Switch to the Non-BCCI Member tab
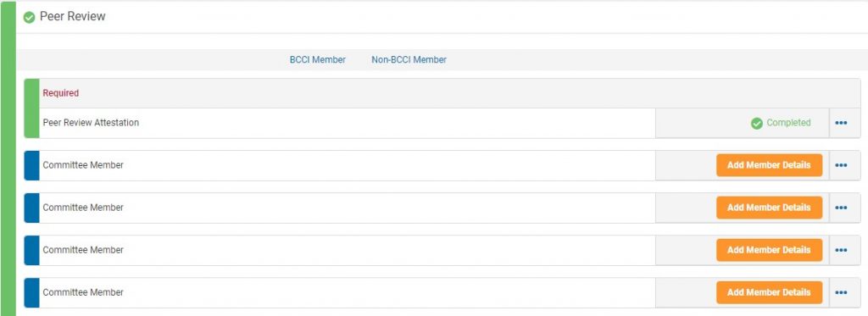 409,60
